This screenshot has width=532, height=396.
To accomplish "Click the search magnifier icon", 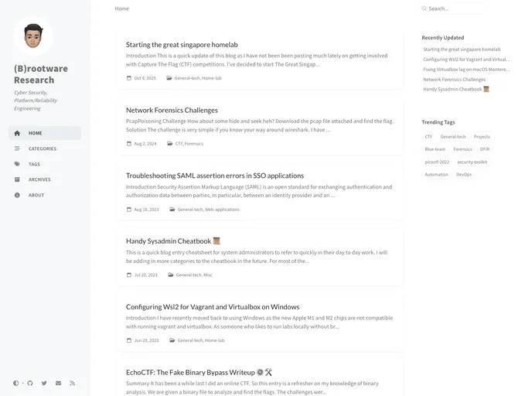I will click(424, 9).
